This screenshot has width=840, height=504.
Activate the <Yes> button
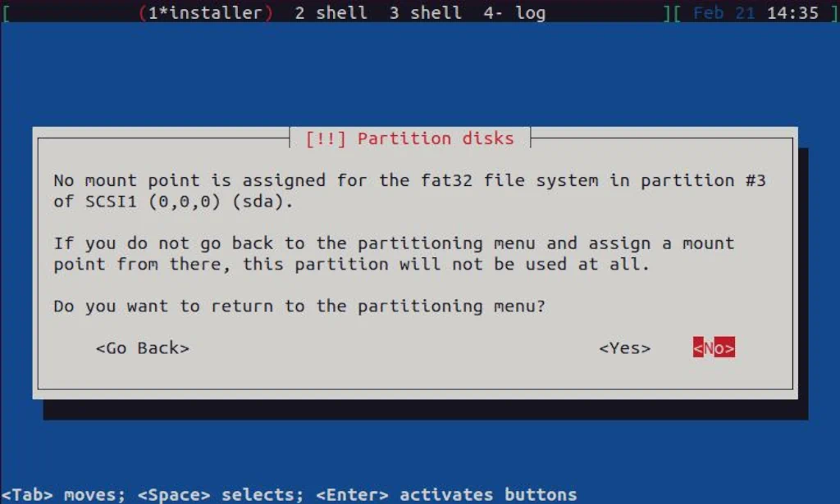click(626, 347)
